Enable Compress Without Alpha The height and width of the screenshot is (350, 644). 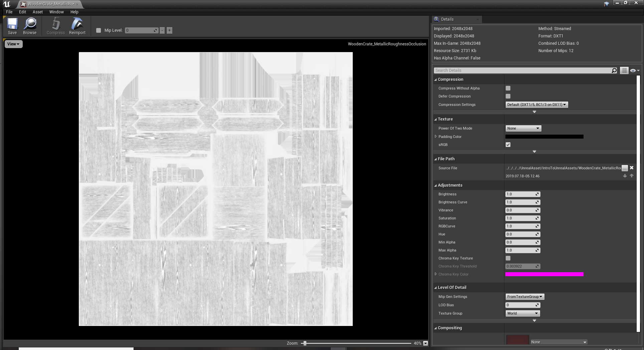click(508, 88)
